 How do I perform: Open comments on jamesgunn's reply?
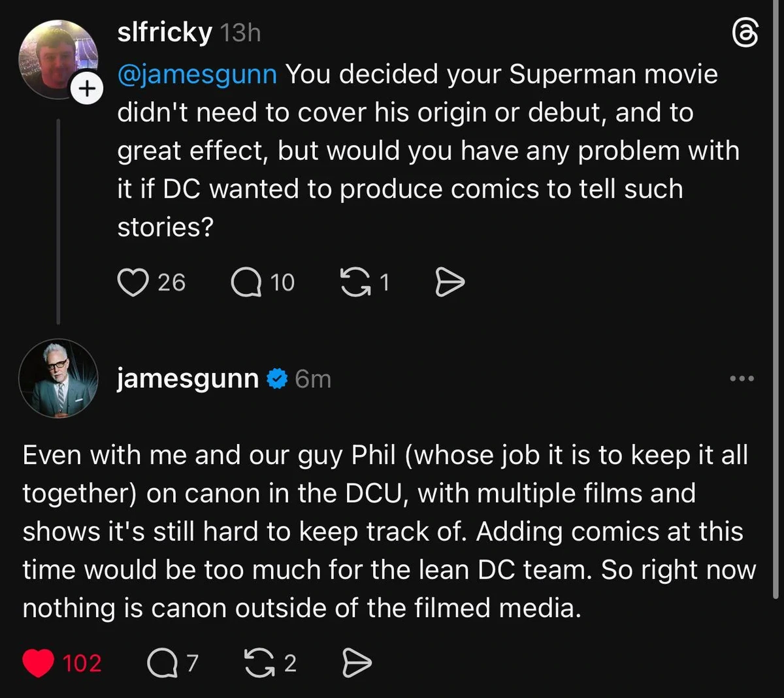click(x=161, y=663)
